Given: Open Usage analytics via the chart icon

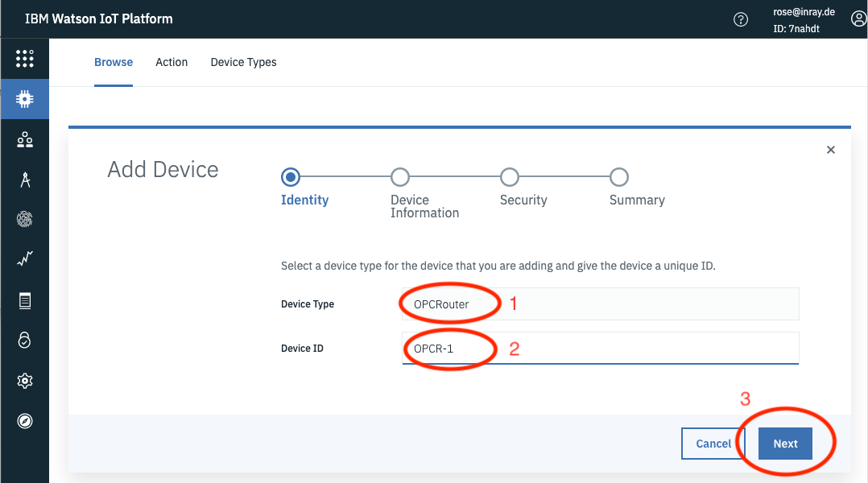Looking at the screenshot, I should (x=24, y=258).
